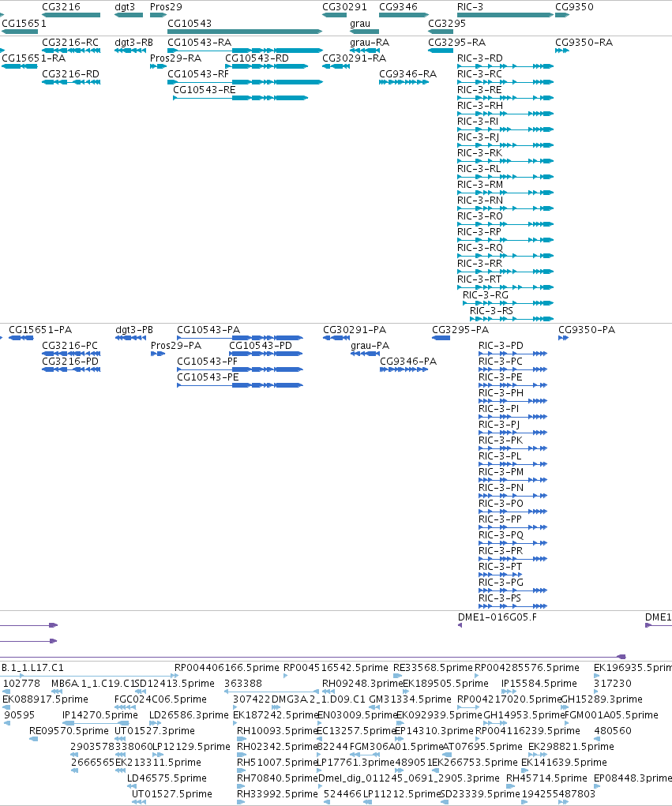Image resolution: width=672 pixels, height=806 pixels.
Task: Select transcript CG3216-RC
Action: pyautogui.click(x=70, y=43)
